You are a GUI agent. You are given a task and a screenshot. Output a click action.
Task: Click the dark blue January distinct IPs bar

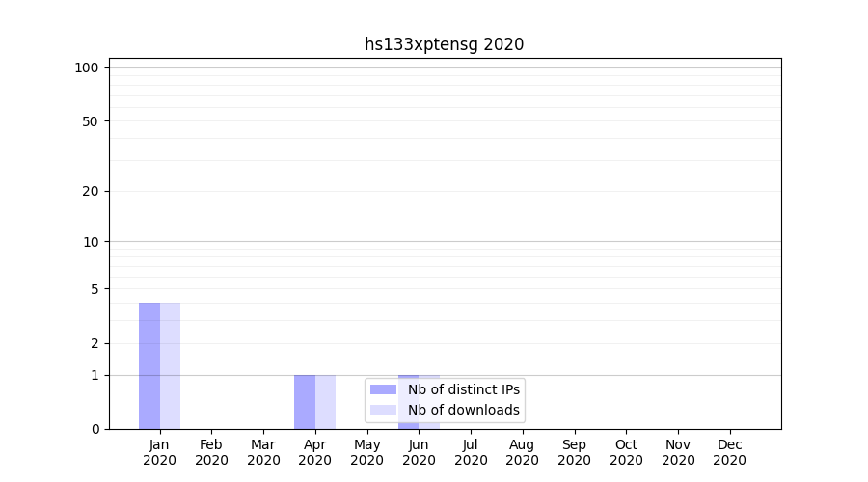[149, 366]
